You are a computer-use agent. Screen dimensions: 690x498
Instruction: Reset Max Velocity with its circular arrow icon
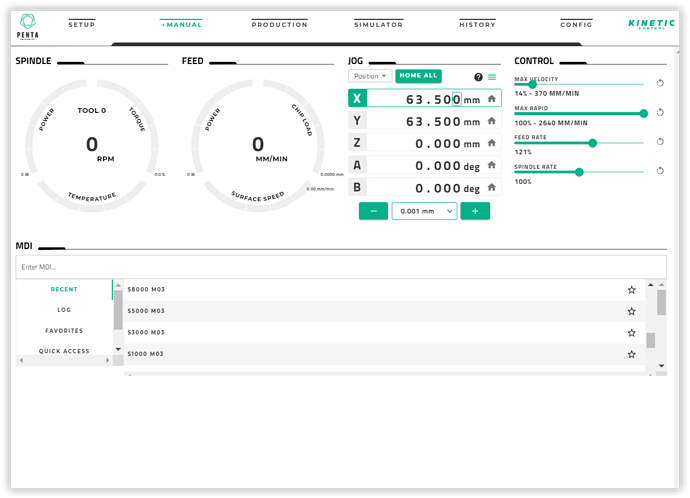click(x=660, y=83)
